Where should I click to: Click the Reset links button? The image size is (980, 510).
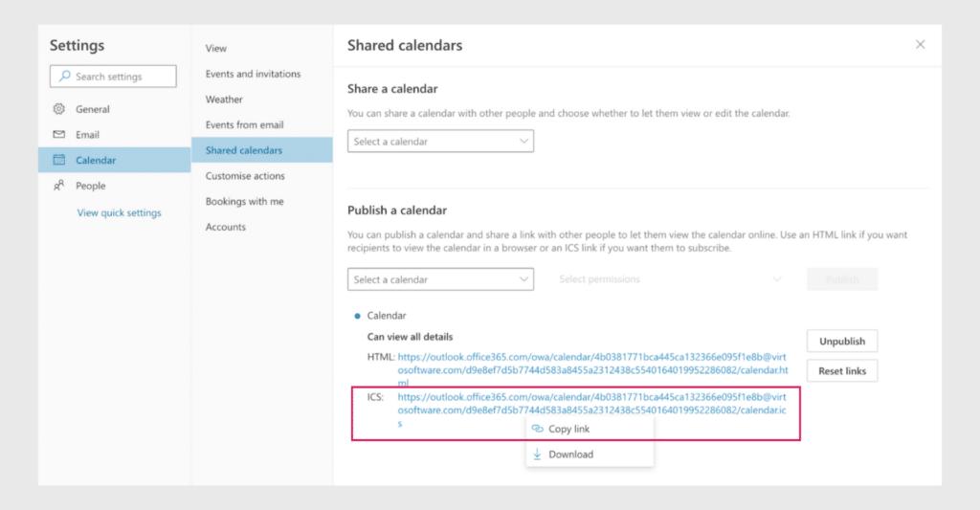842,371
